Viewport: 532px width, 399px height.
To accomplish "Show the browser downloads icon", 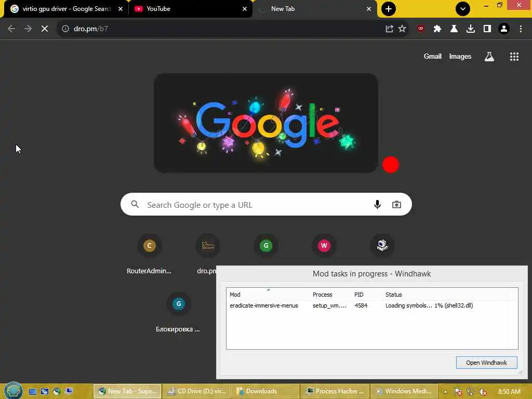I will (x=471, y=29).
